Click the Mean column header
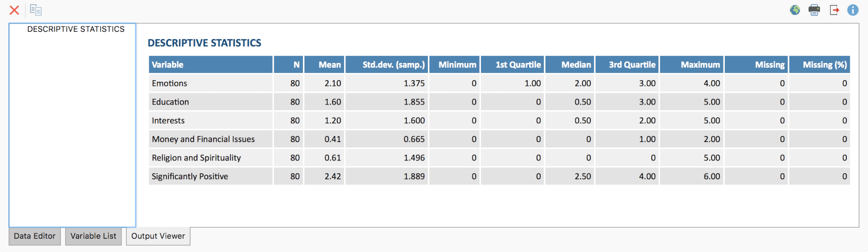This screenshot has width=868, height=252. [324, 65]
